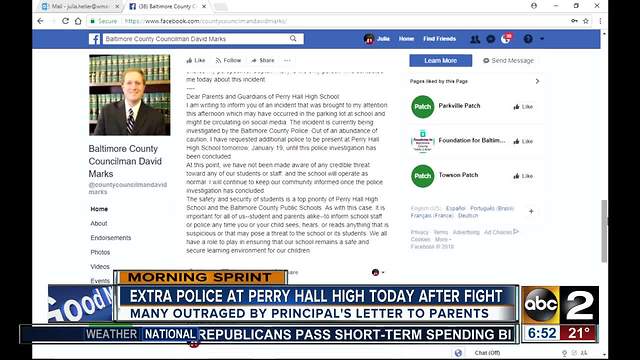Open friend requests icon in Facebook bar

(475, 39)
